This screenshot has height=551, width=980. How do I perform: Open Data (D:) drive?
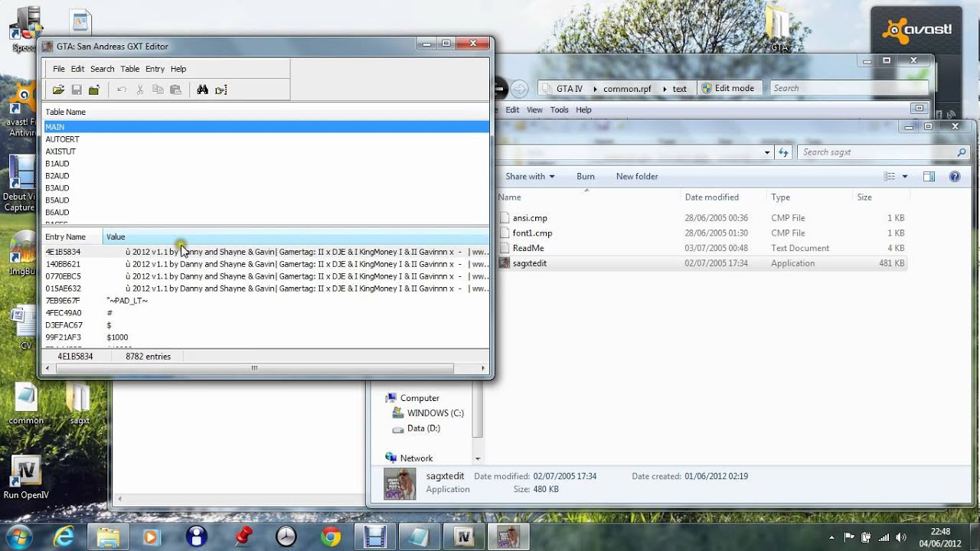tap(423, 429)
